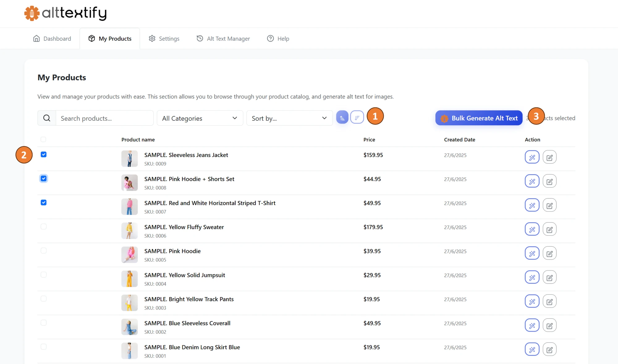Expand the Sort by dropdown
Viewport: 618px width, 364px height.
(x=289, y=118)
